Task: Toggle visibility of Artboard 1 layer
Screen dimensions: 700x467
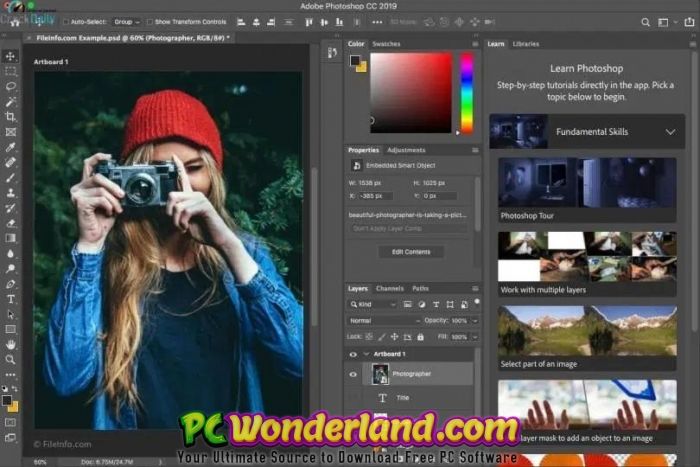Action: coord(353,354)
